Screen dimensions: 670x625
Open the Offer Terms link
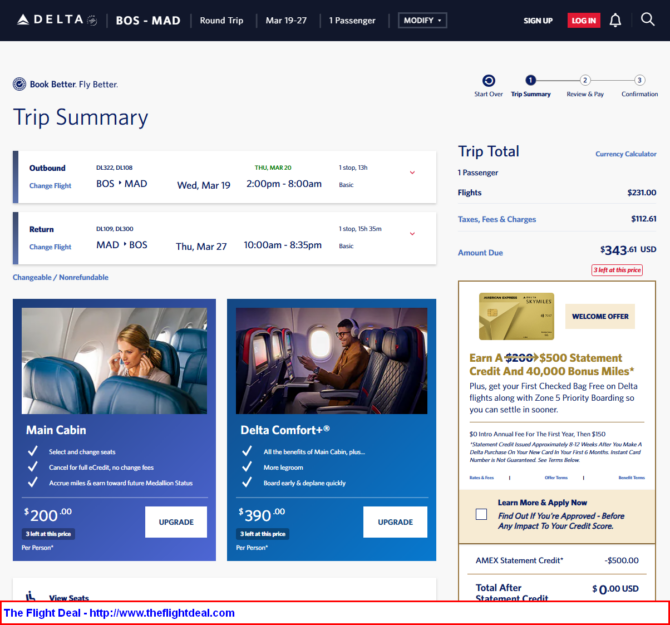[556, 478]
